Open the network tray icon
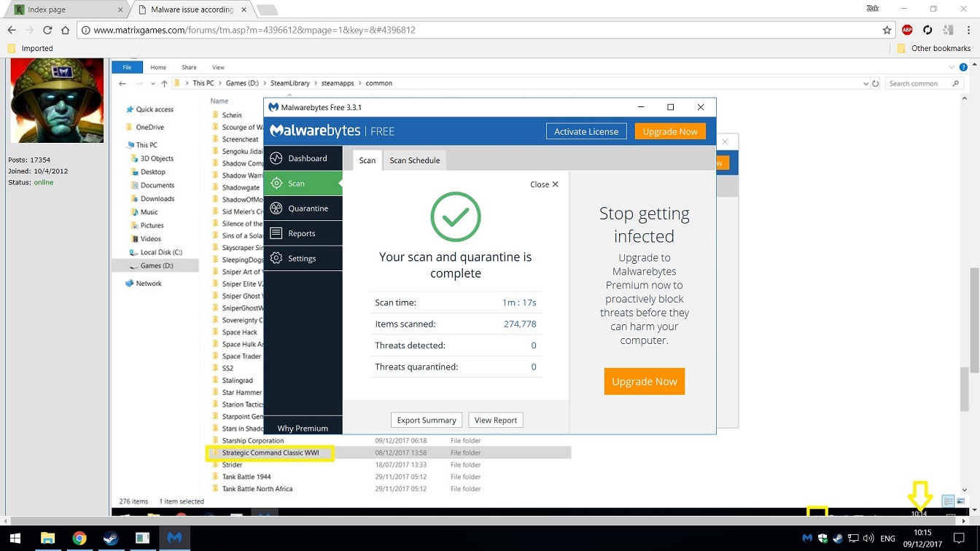This screenshot has height=551, width=980. pos(853,539)
